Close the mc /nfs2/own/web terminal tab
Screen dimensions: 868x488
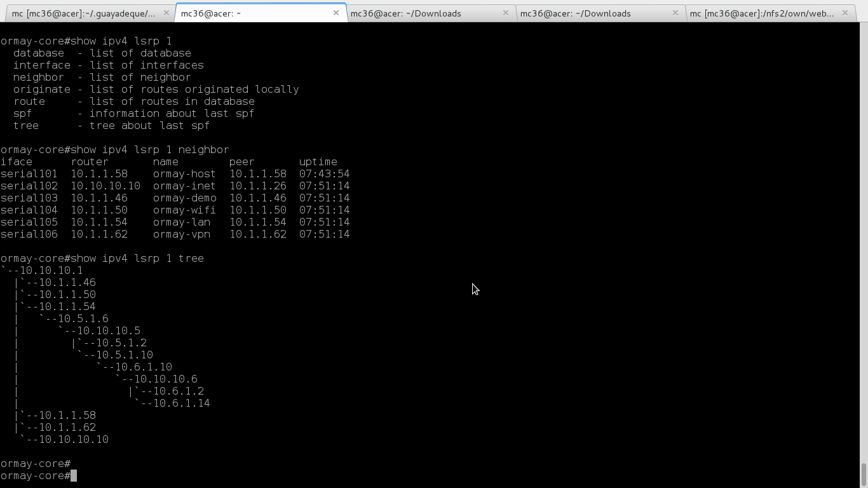coord(845,13)
